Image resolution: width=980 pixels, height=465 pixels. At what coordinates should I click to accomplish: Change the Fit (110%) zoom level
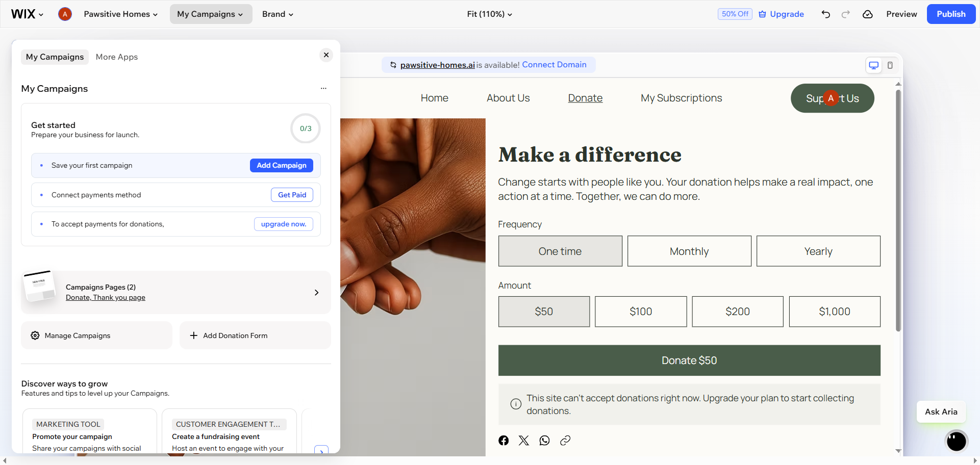[489, 14]
